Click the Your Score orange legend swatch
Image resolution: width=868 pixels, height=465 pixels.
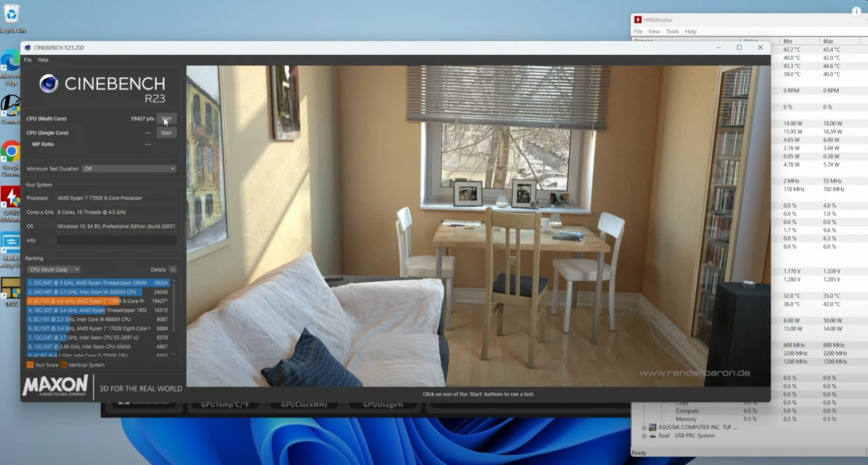pos(30,365)
